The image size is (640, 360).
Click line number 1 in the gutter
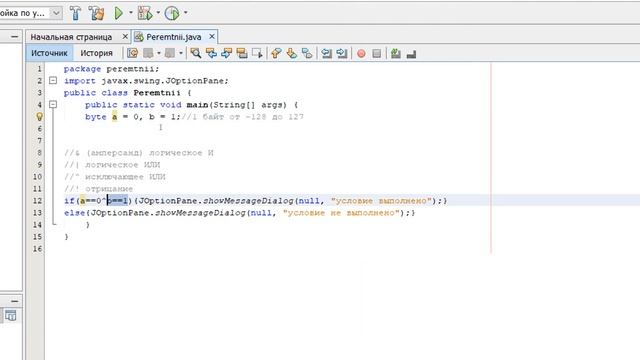(x=40, y=69)
